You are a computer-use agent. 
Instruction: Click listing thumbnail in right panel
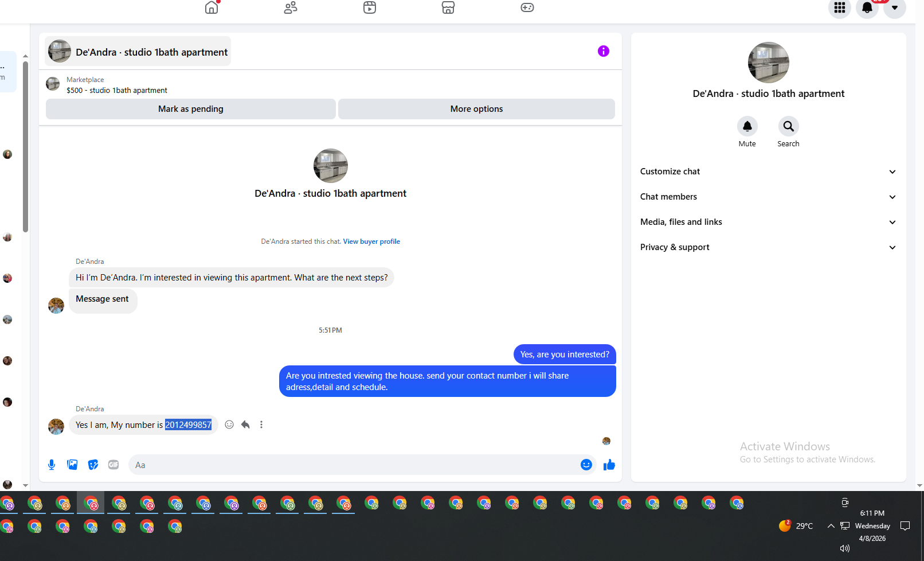tap(769, 63)
